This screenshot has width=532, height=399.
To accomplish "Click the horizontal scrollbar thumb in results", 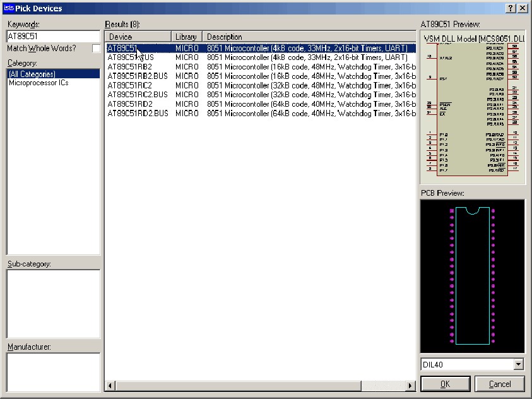I will pos(238,386).
